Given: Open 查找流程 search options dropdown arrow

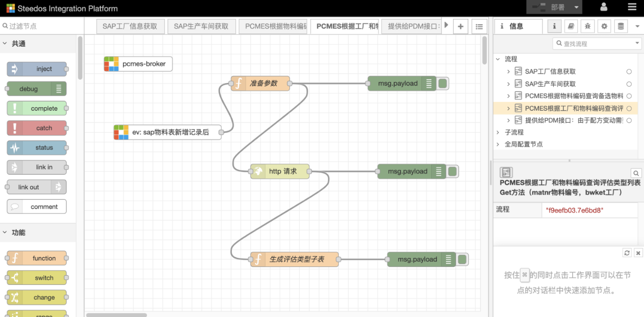Looking at the screenshot, I should coord(637,44).
